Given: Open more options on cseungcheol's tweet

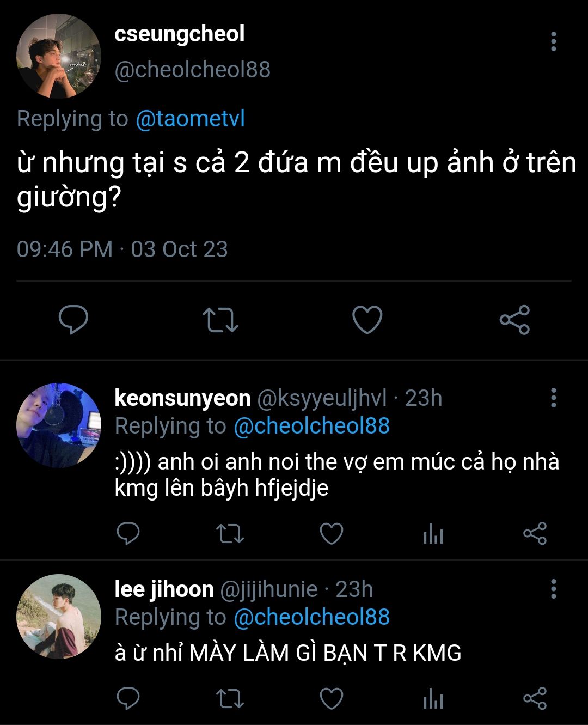Looking at the screenshot, I should click(x=553, y=41).
